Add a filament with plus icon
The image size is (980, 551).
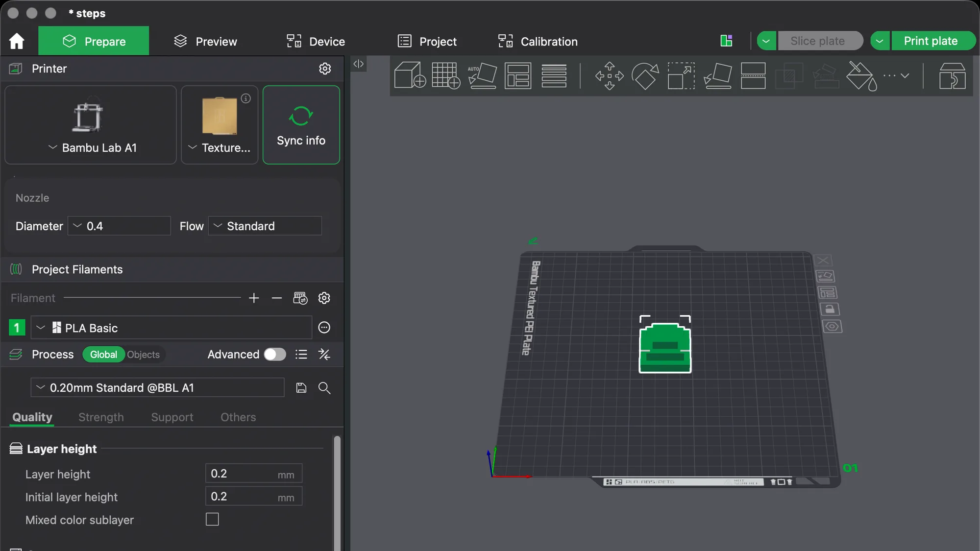click(254, 298)
